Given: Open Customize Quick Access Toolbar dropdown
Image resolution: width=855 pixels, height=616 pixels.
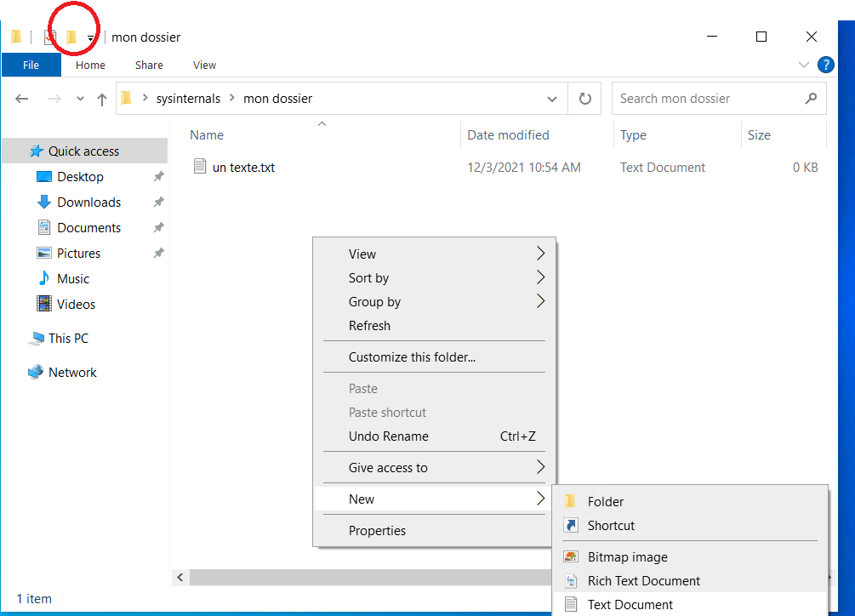Looking at the screenshot, I should [91, 38].
